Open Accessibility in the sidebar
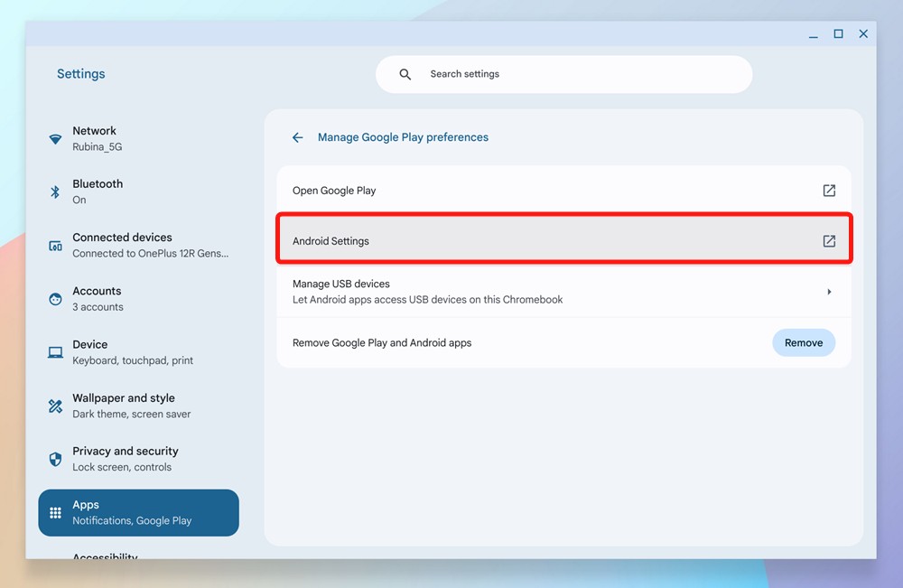Screen dimensions: 903x588 [x=105, y=555]
